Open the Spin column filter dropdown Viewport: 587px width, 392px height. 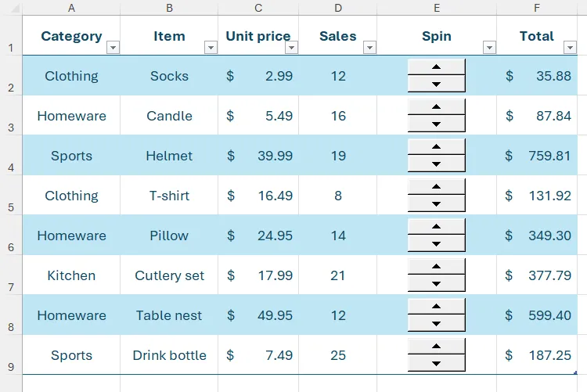click(x=489, y=48)
